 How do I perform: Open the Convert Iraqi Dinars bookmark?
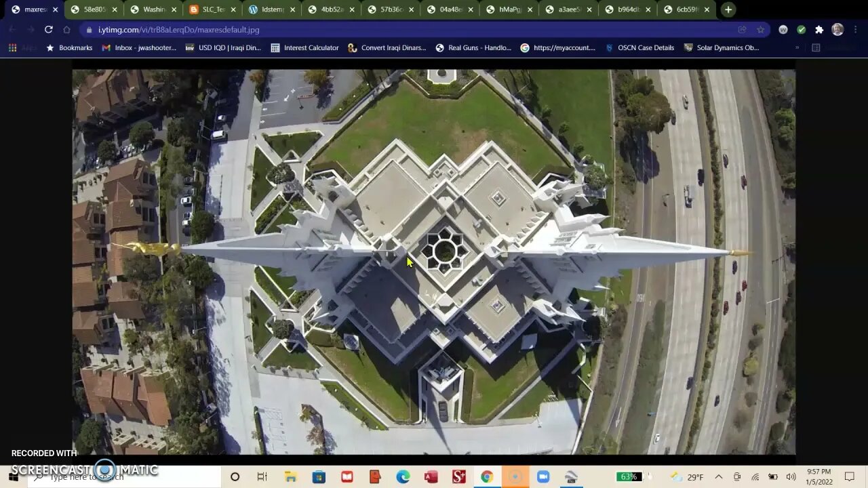(387, 48)
